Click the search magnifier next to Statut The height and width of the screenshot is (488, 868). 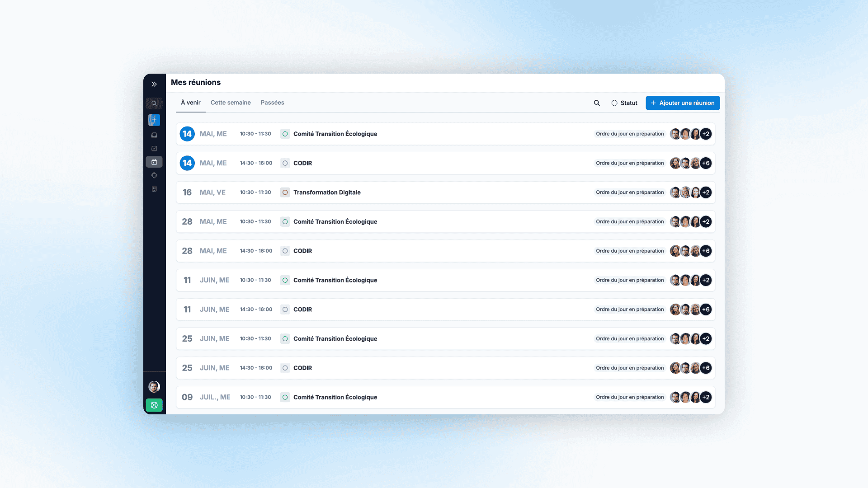tap(597, 103)
